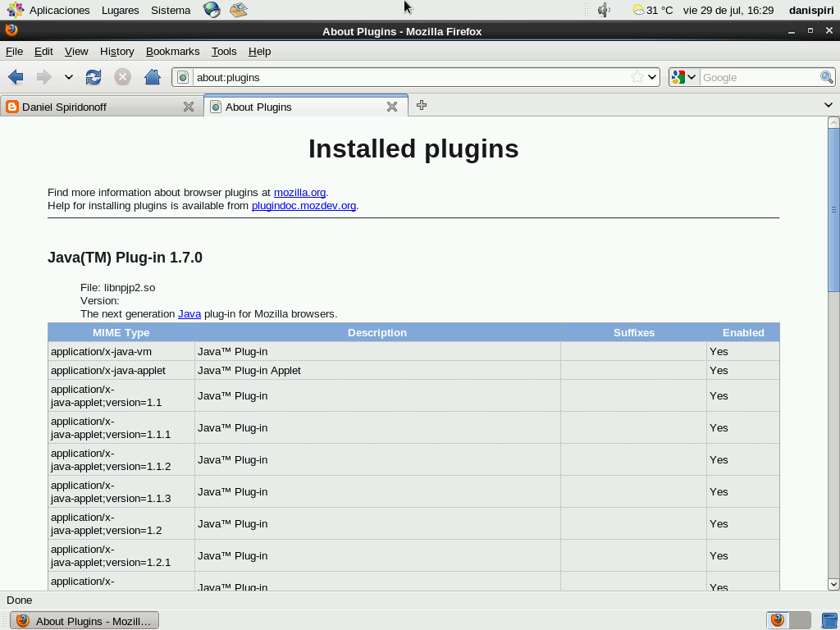840x630 pixels.
Task: Expand the address bar history dropdown
Action: click(x=653, y=76)
